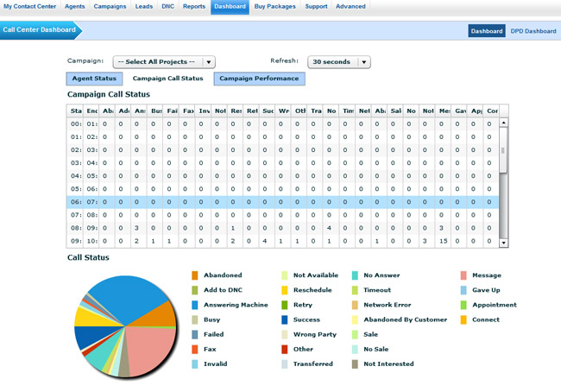Click the Invalid legend swatch
This screenshot has width=561, height=392.
click(x=195, y=364)
